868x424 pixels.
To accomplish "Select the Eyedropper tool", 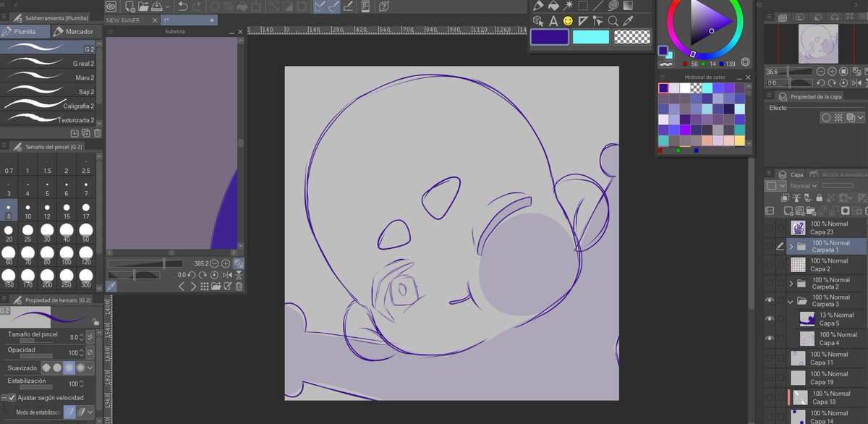I will coord(628,21).
